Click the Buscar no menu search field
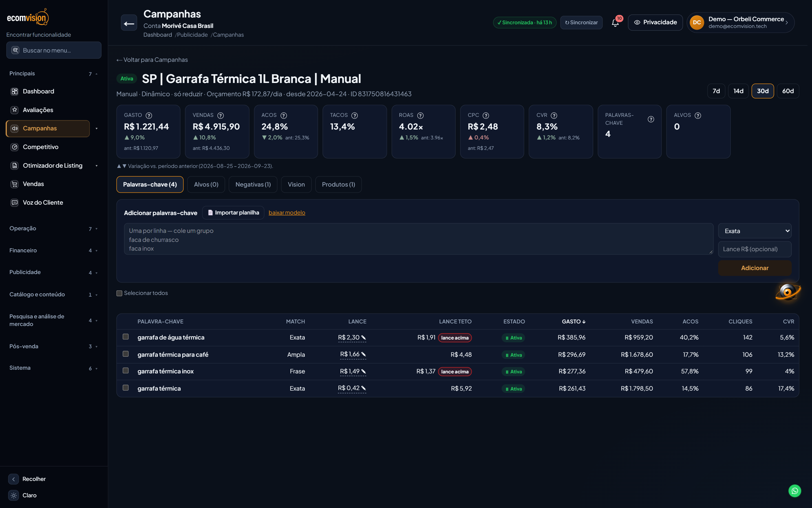This screenshot has width=812, height=508. (x=54, y=50)
